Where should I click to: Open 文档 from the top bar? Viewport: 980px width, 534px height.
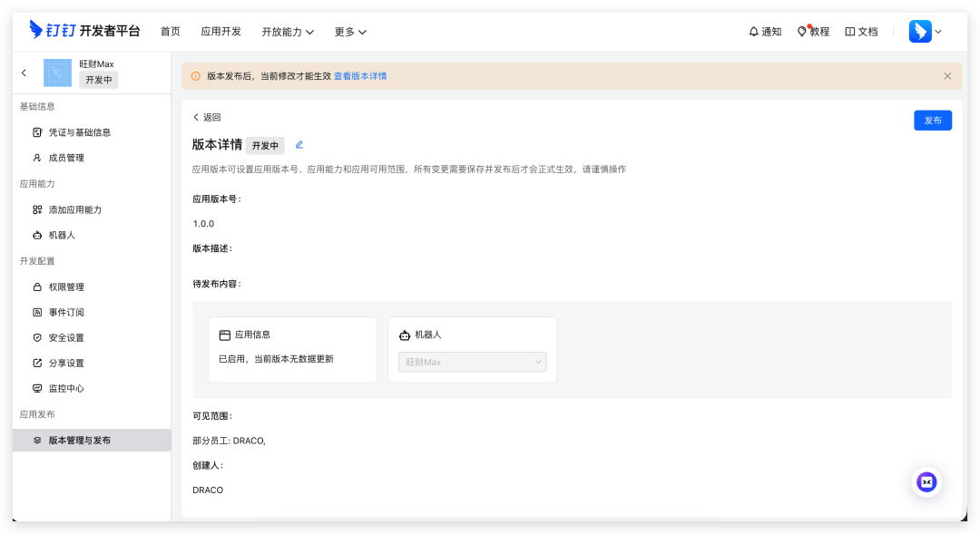tap(861, 32)
